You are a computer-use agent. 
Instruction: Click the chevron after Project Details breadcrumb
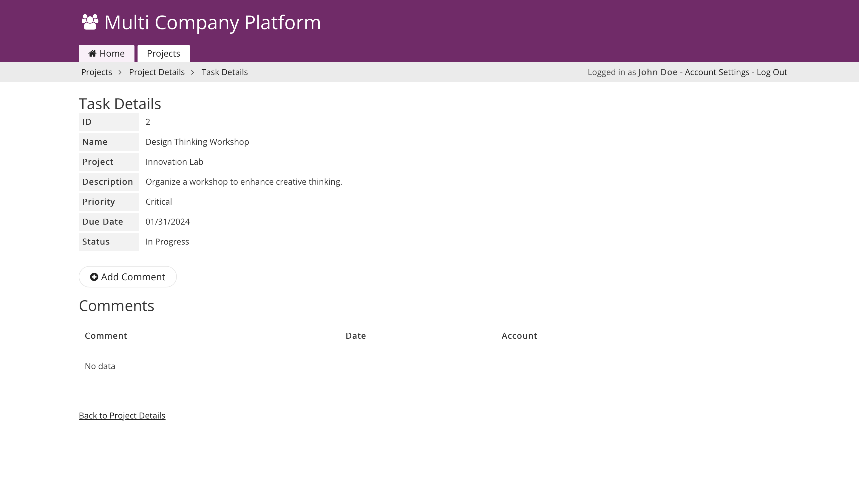point(193,72)
